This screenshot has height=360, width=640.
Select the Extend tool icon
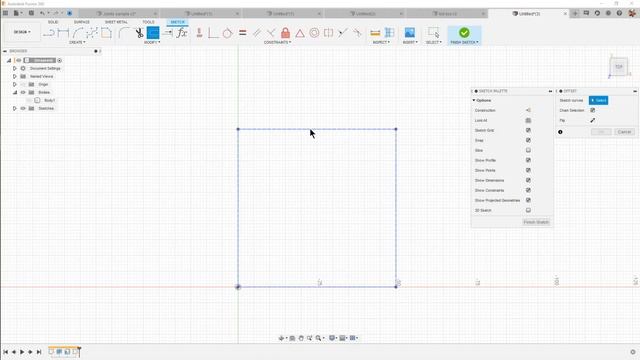click(168, 33)
